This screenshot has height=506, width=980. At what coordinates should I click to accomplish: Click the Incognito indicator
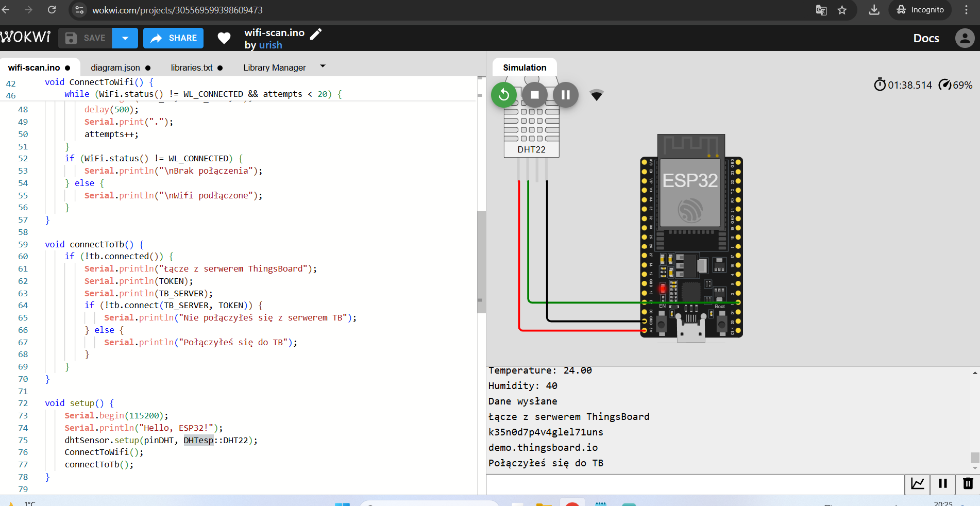(x=920, y=10)
